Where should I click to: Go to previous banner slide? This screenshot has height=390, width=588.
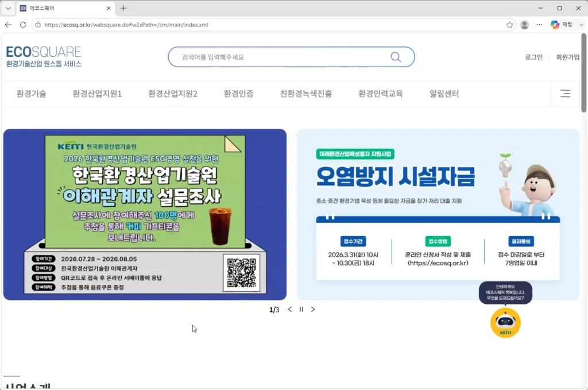point(289,310)
